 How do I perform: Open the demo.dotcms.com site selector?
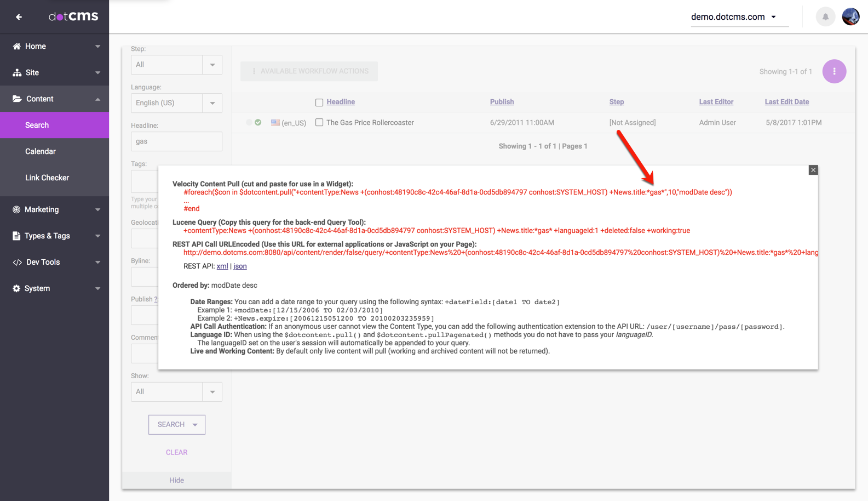point(733,17)
